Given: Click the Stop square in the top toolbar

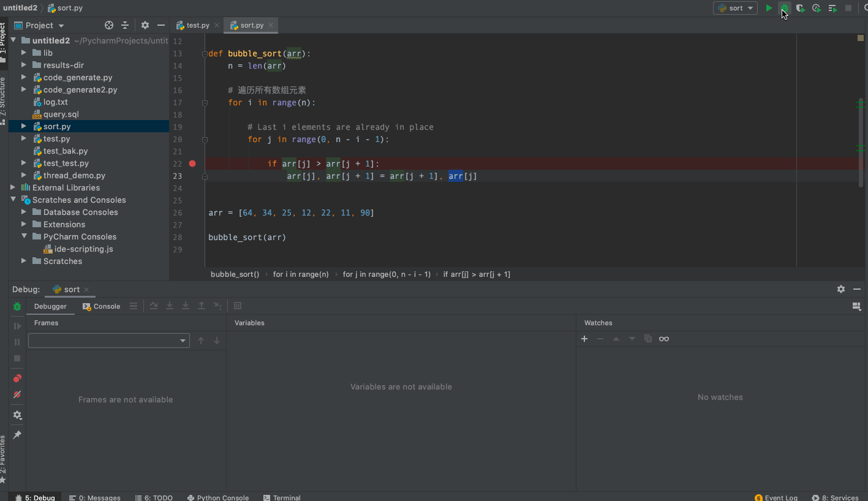Looking at the screenshot, I should pyautogui.click(x=848, y=9).
